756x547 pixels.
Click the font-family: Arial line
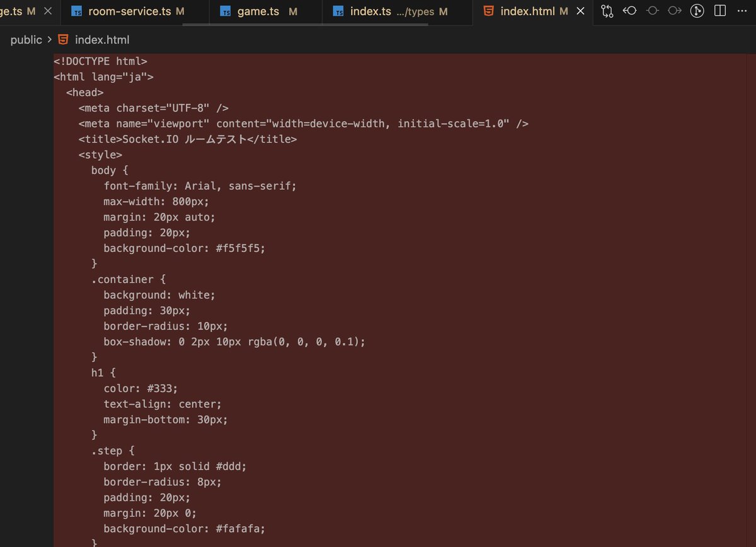[200, 186]
